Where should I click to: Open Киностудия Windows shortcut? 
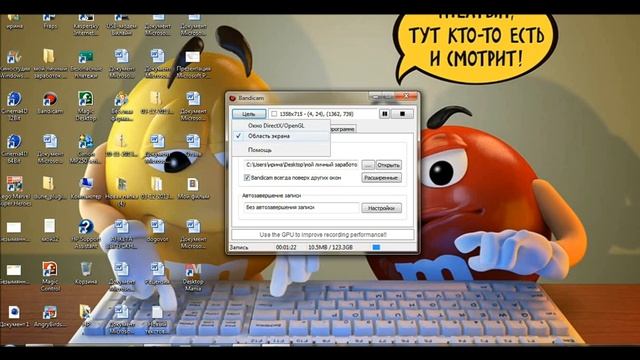pyautogui.click(x=14, y=64)
